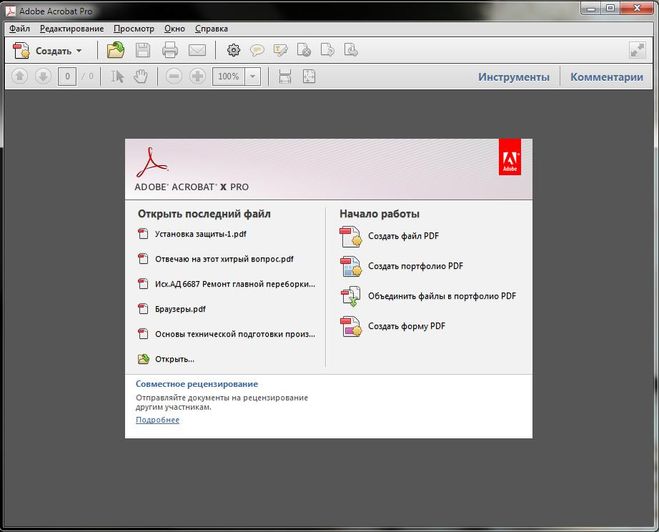Click the zoom in plus button

197,77
